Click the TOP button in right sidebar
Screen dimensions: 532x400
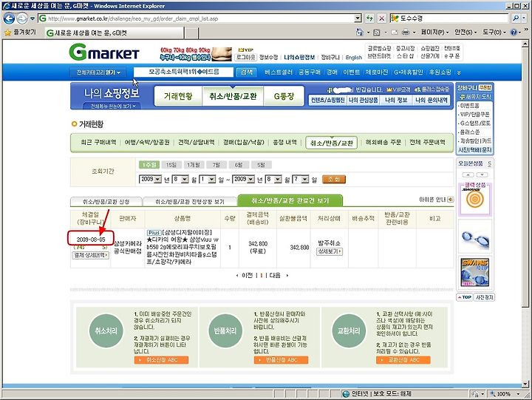coord(465,297)
